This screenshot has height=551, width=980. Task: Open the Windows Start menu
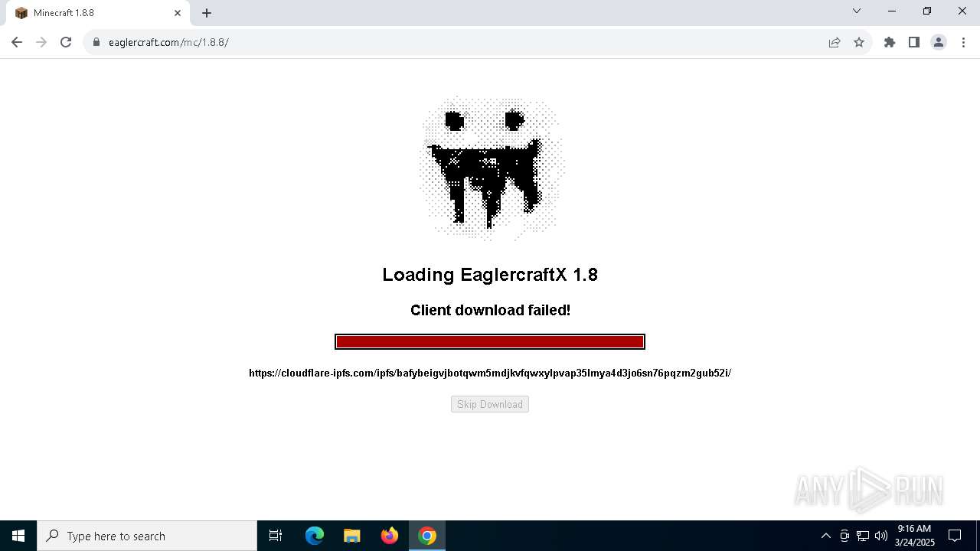coord(18,536)
